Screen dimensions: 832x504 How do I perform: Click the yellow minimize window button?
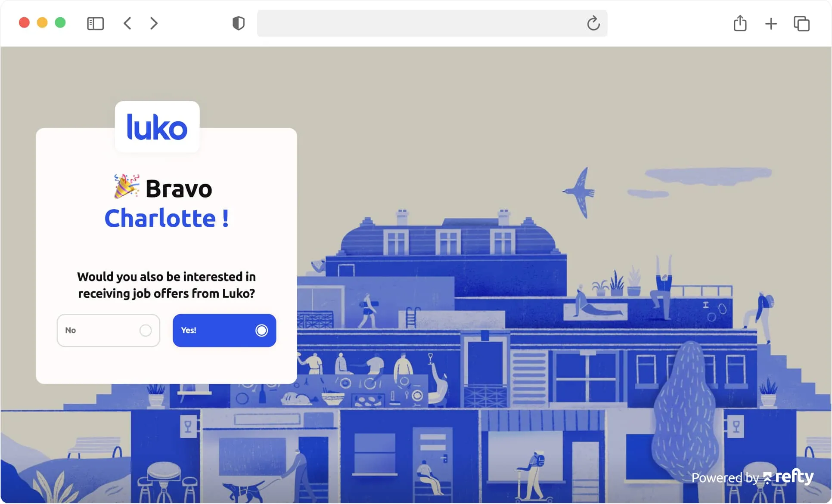[42, 22]
